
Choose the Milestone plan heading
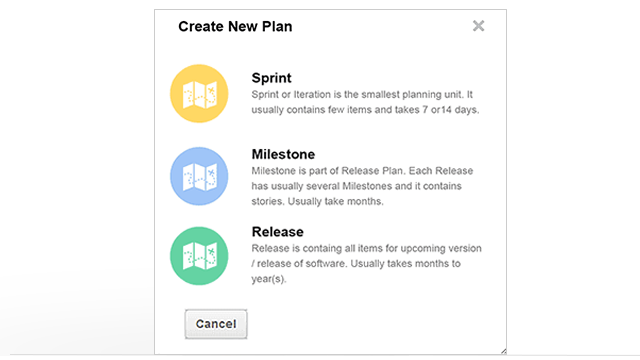(283, 154)
